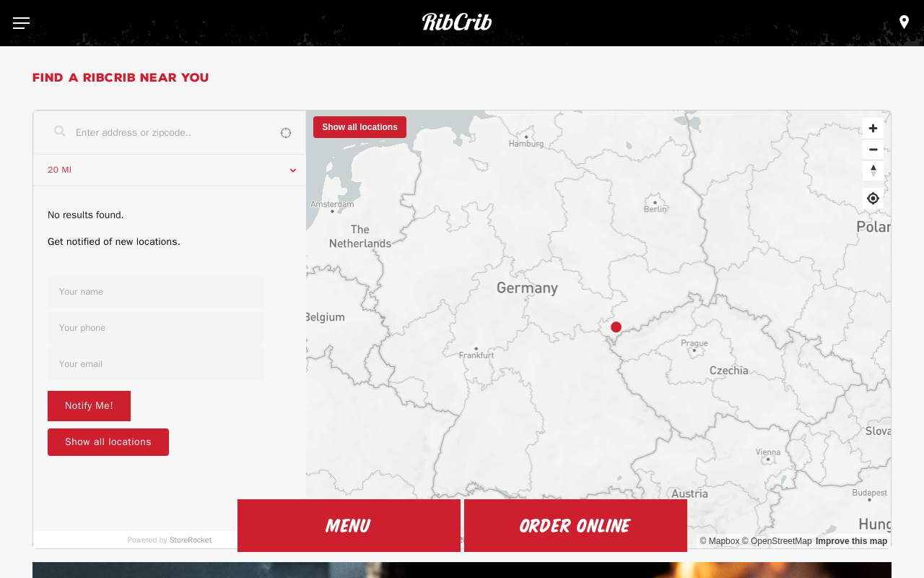The height and width of the screenshot is (578, 924).
Task: Click the Germany label on the map
Action: pyautogui.click(x=527, y=288)
